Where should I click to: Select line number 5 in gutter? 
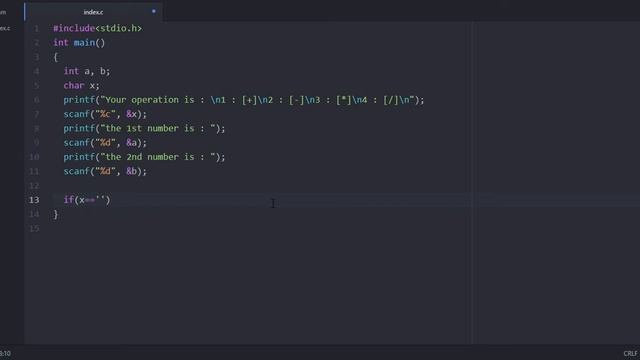coord(36,85)
